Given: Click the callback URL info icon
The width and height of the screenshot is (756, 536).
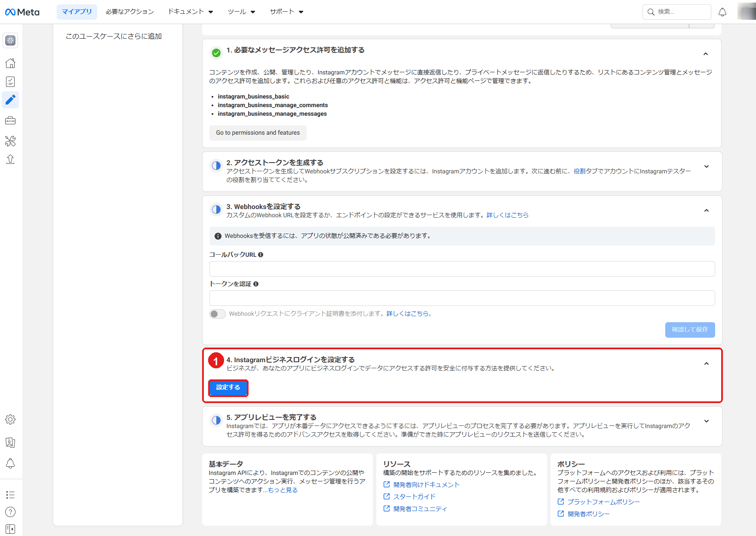Looking at the screenshot, I should [261, 255].
